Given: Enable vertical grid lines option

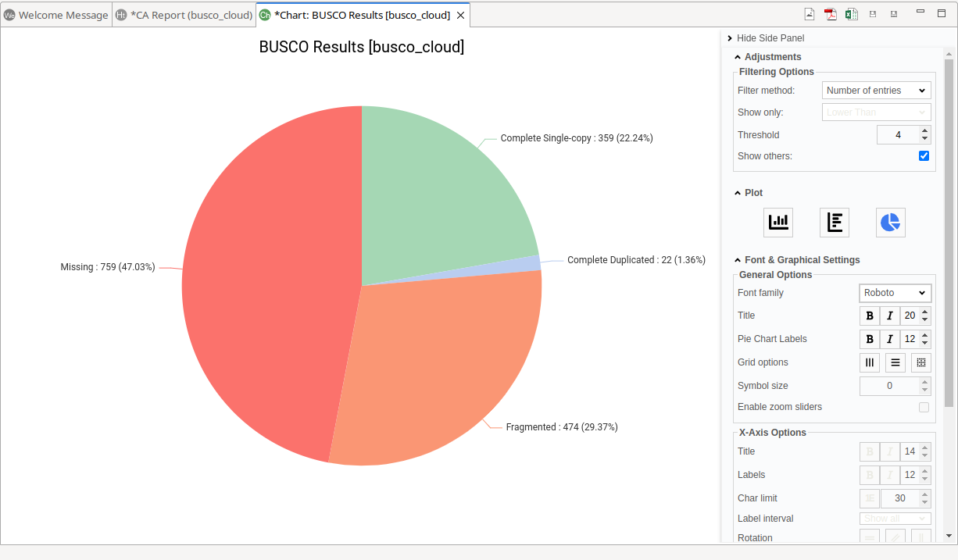Looking at the screenshot, I should point(869,362).
